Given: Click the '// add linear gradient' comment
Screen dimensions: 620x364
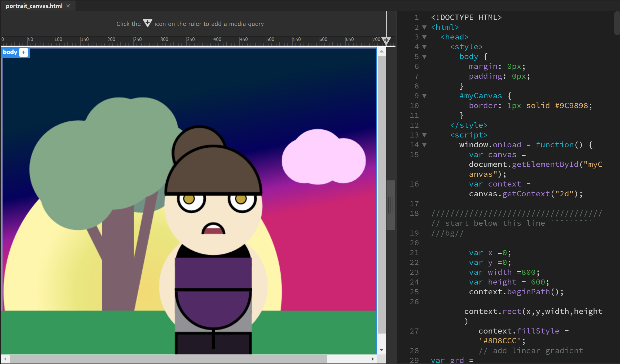Looking at the screenshot, I should click(x=531, y=351).
